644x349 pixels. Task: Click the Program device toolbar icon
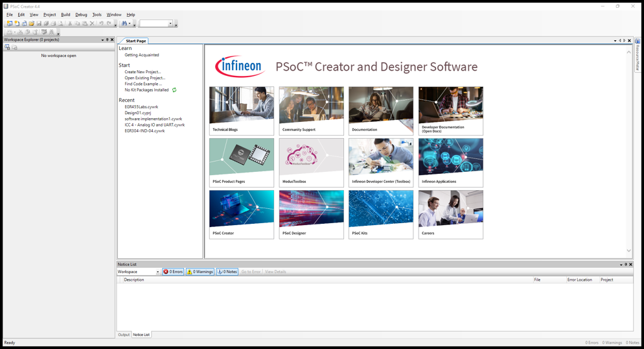point(44,32)
